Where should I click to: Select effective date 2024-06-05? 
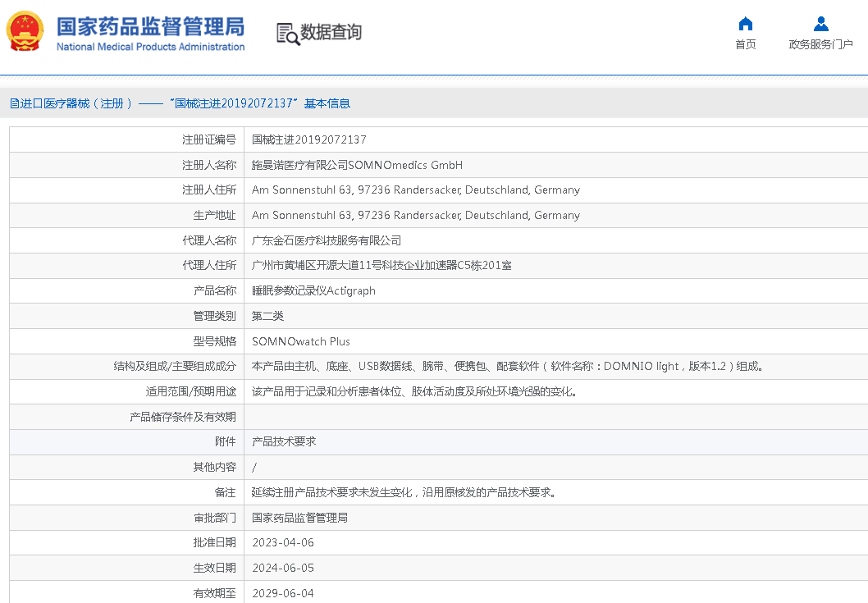coord(283,568)
